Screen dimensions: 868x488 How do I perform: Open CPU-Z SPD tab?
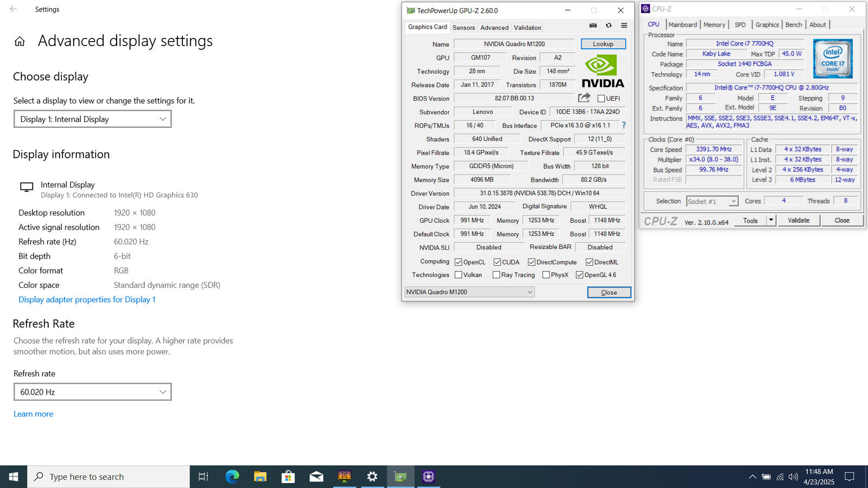pos(740,25)
